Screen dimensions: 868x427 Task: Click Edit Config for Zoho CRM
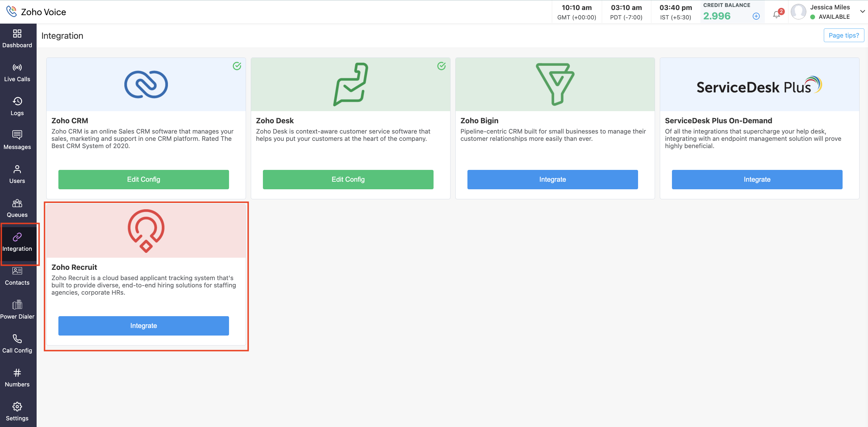[x=143, y=180]
